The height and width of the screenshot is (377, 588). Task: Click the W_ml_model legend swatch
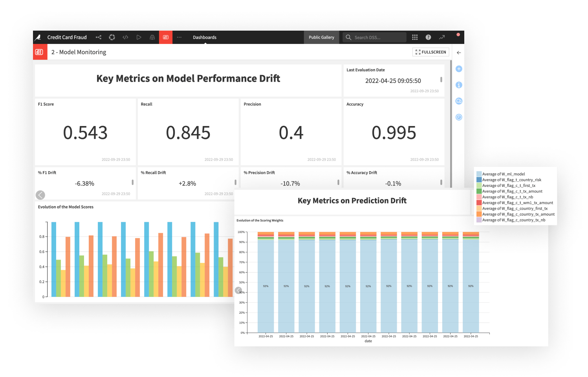click(479, 174)
